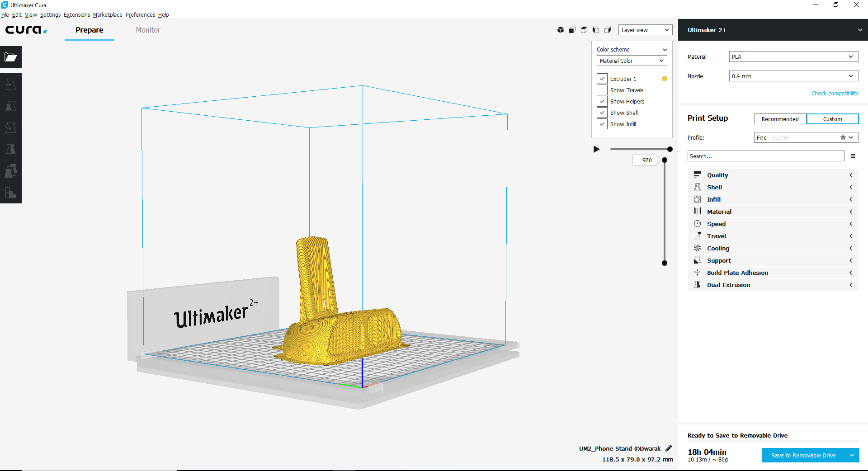868x471 pixels.
Task: Open the Check compatibility link
Action: point(835,94)
